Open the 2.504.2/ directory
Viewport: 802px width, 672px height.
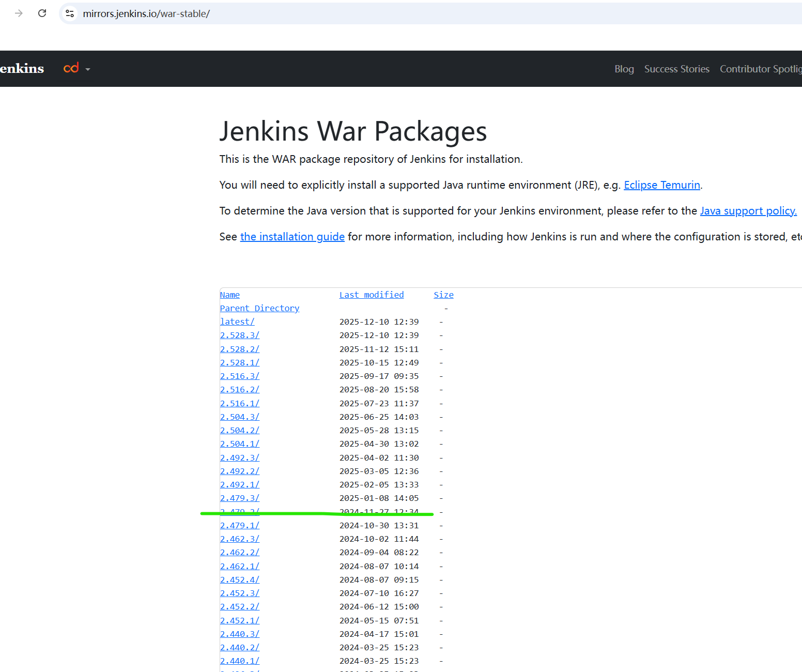[x=240, y=430]
